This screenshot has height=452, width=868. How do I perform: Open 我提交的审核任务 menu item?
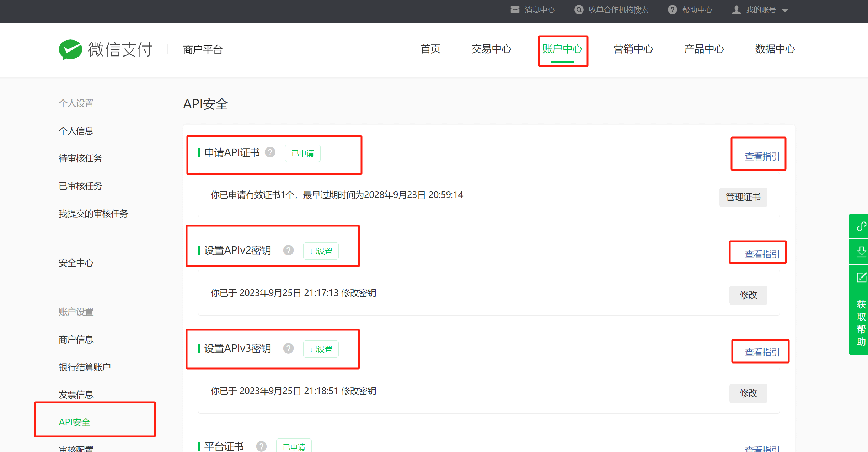coord(93,214)
